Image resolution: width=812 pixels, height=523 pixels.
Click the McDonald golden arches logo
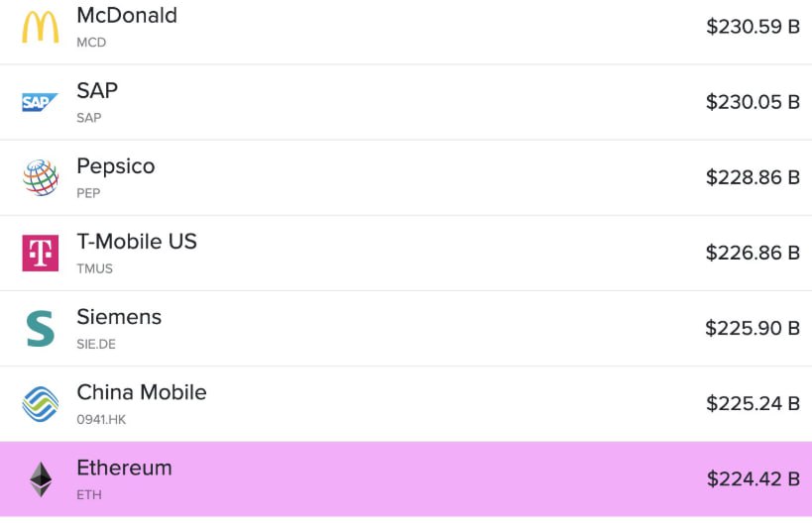[41, 27]
